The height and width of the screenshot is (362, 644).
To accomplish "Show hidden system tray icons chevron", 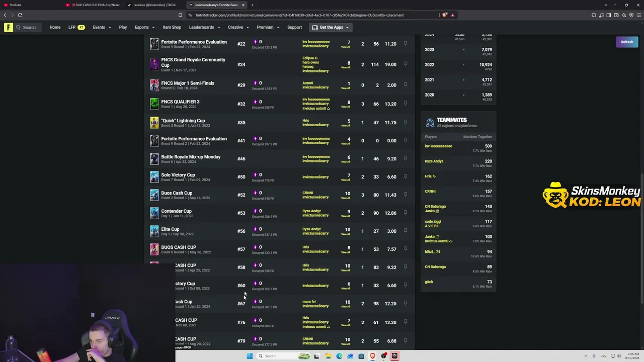I will (585, 356).
